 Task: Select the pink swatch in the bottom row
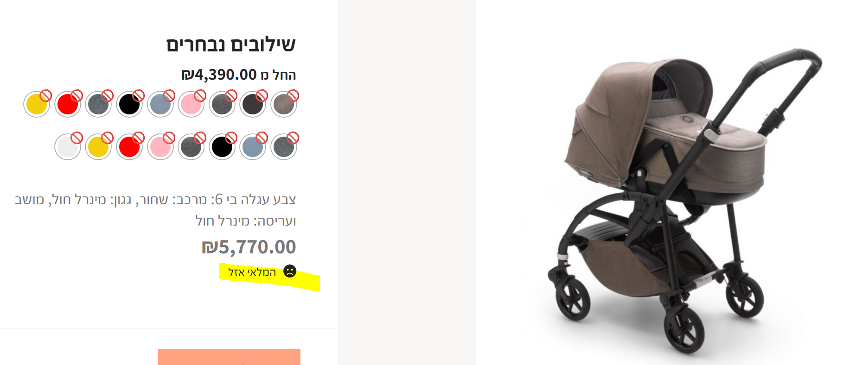click(160, 147)
